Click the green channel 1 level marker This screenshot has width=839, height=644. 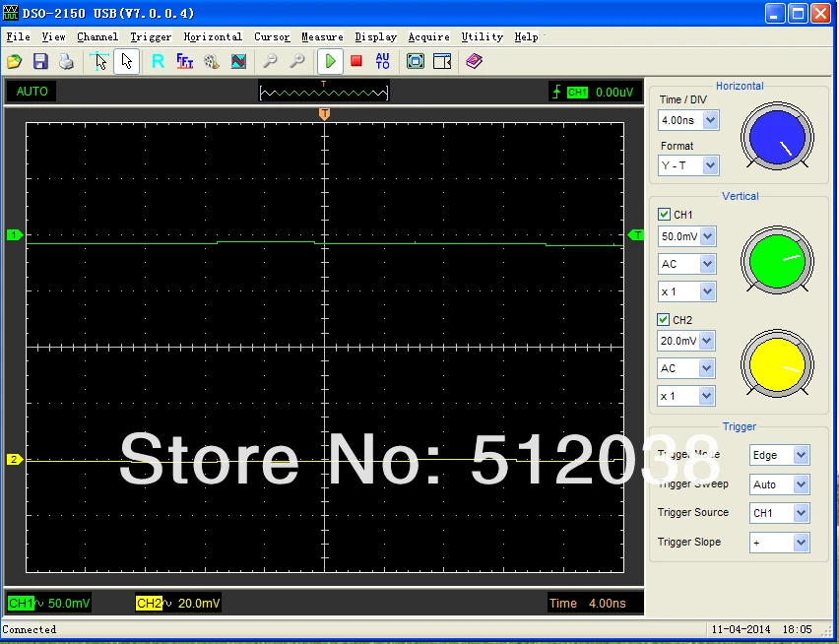click(15, 234)
